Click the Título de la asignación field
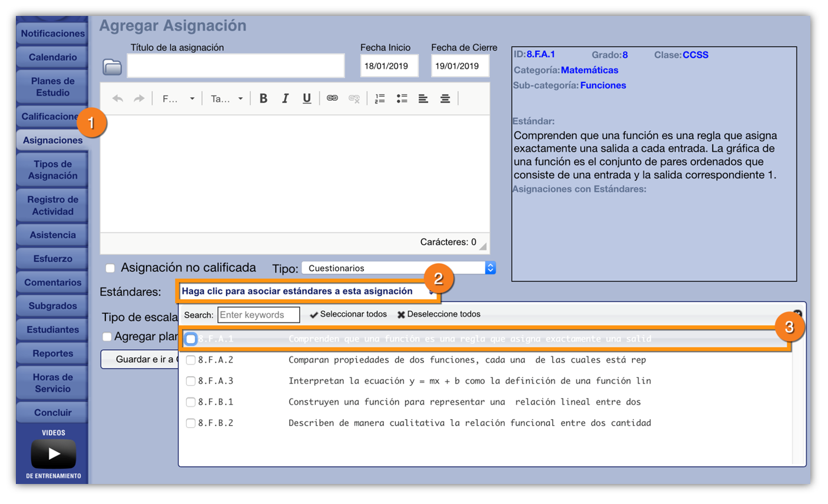 point(236,66)
